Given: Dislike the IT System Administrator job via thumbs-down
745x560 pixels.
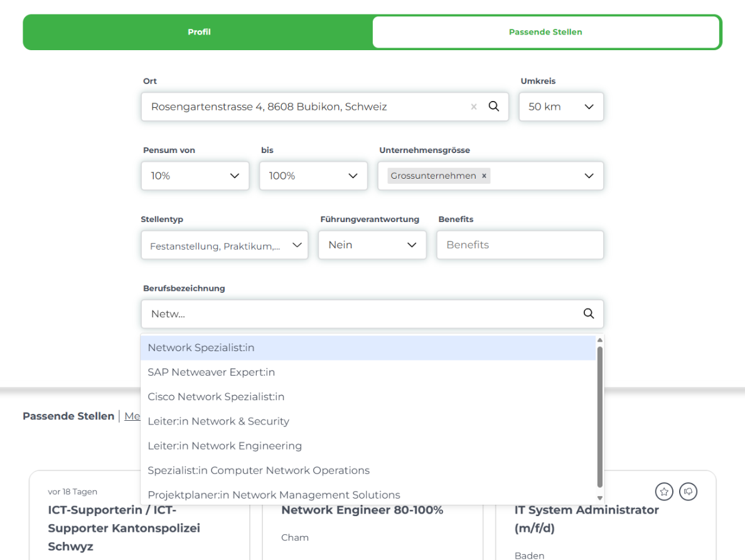Looking at the screenshot, I should click(x=689, y=492).
